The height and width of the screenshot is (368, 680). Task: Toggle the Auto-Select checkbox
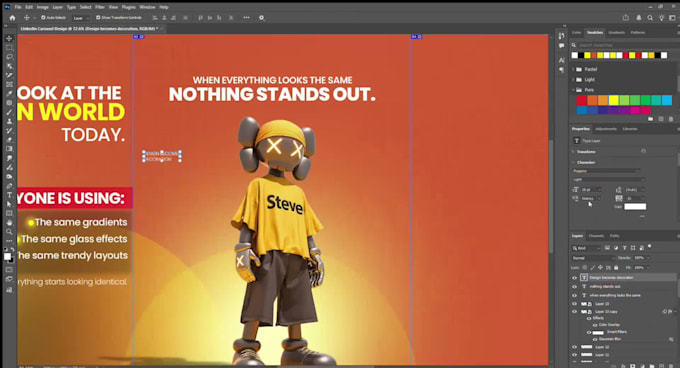(43, 18)
